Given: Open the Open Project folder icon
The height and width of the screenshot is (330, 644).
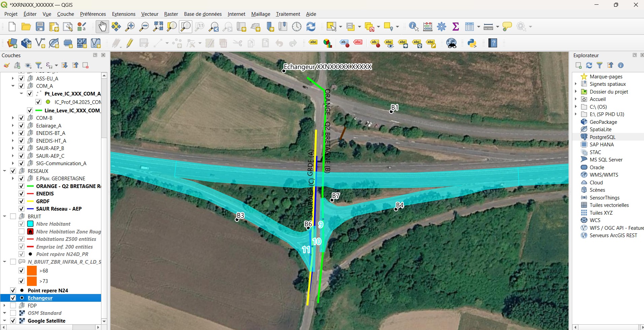Looking at the screenshot, I should pos(26,27).
